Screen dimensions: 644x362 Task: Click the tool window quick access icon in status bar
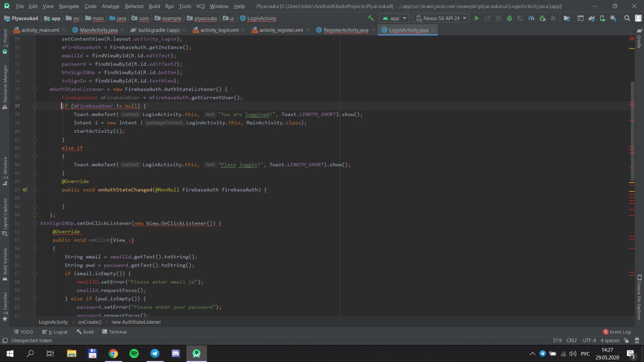(x=5, y=340)
